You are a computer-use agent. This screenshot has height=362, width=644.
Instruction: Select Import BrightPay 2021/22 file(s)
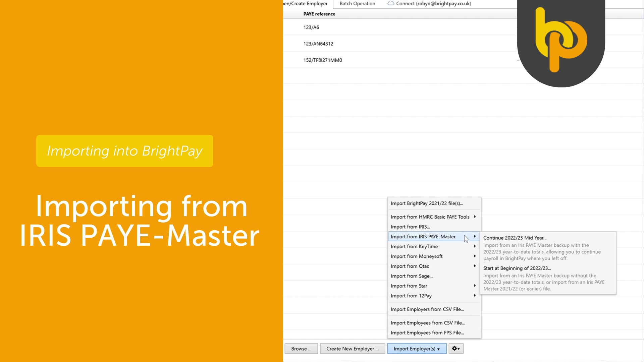pos(426,203)
